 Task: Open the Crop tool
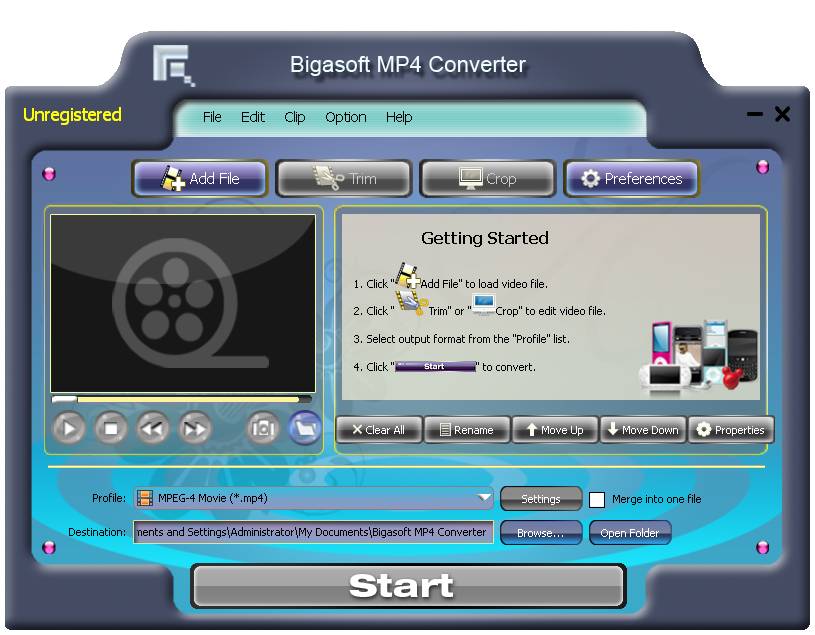pyautogui.click(x=488, y=178)
